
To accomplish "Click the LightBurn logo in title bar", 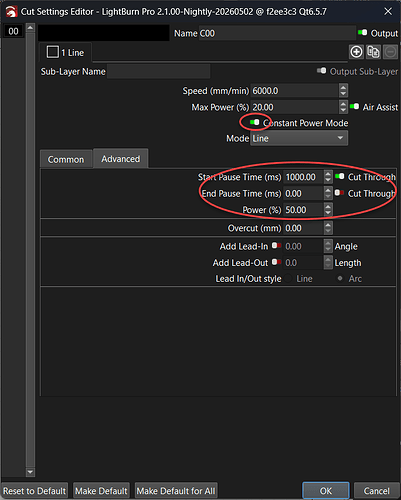I will click(11, 12).
